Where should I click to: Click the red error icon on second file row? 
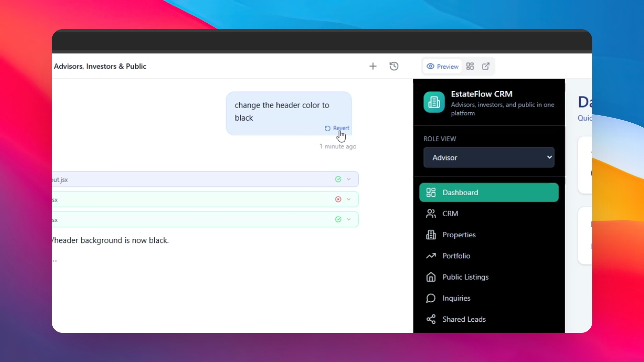[338, 200]
